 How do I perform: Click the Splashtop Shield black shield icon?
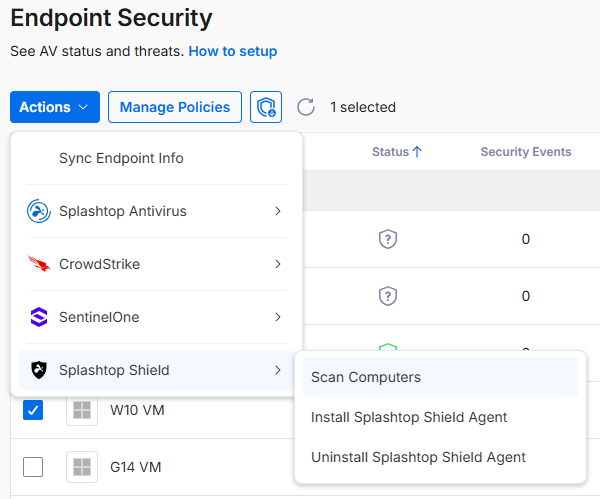[39, 370]
